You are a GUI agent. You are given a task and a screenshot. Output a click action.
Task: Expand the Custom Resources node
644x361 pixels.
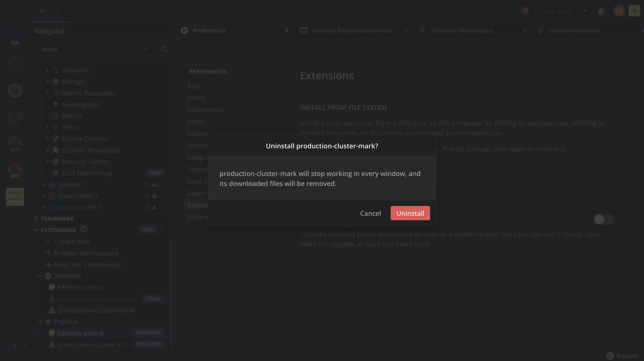(47, 150)
